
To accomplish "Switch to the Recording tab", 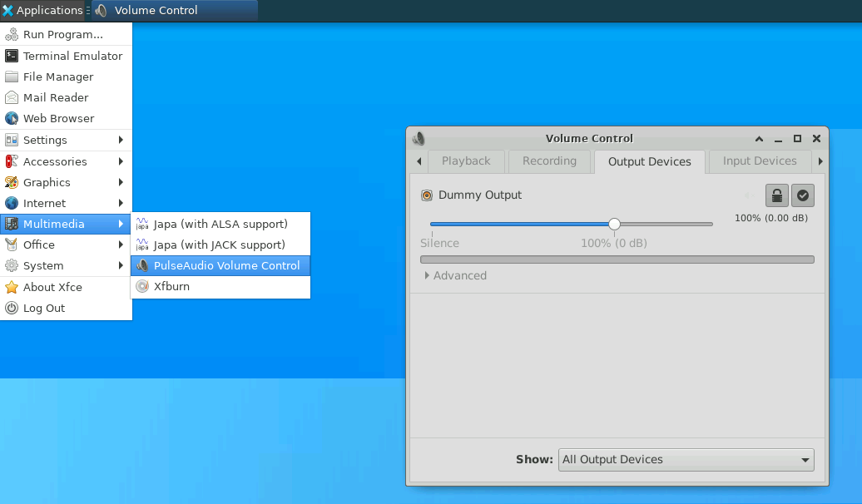I will (549, 161).
